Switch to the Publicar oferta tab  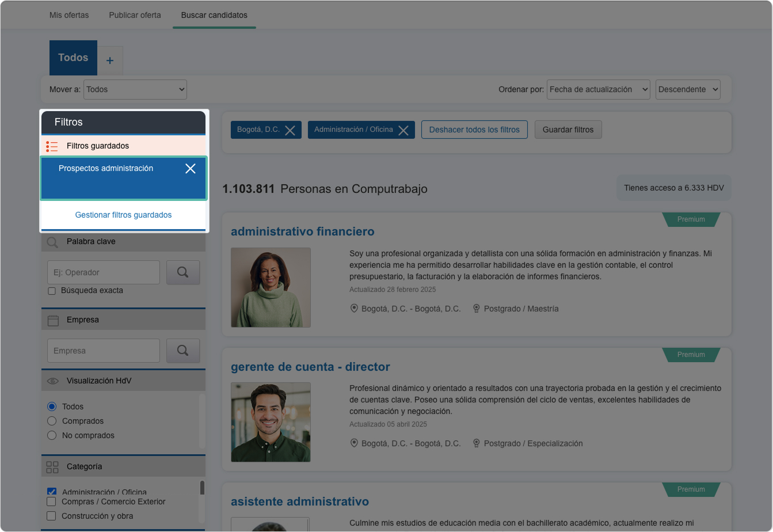tap(135, 15)
